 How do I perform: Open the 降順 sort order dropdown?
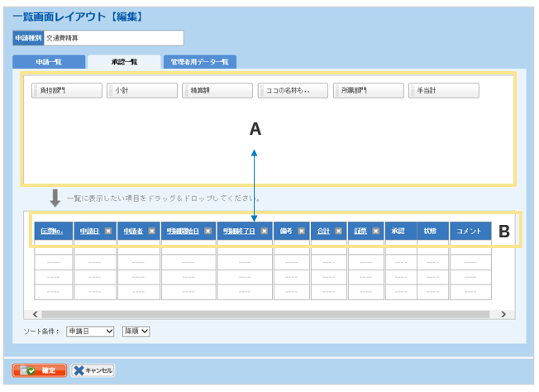pos(136,331)
